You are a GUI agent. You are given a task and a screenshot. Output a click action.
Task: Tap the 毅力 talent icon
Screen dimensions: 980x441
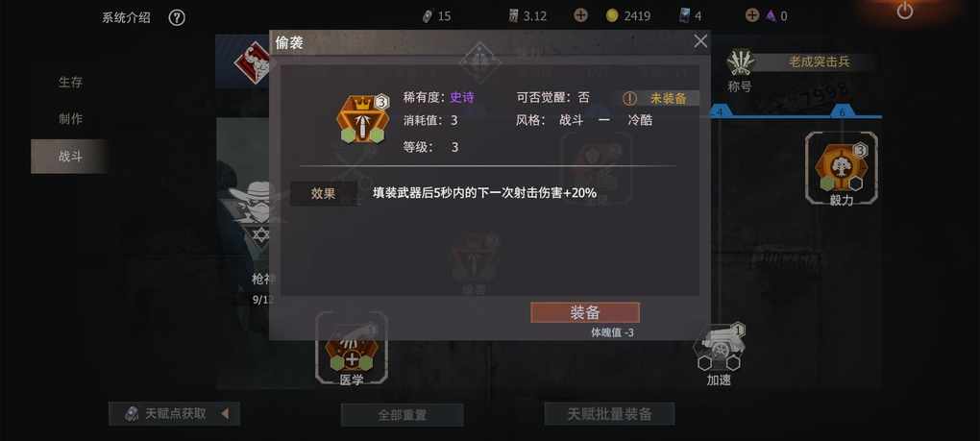(842, 167)
